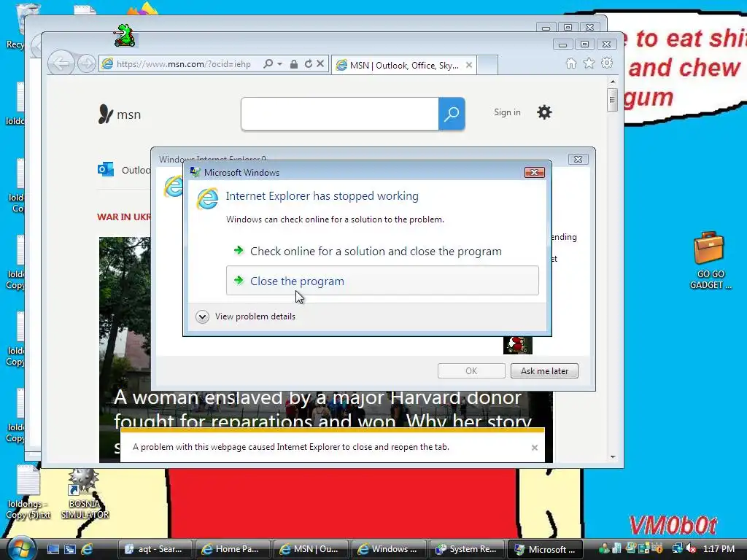Screen dimensions: 747x560
Task: Close the Windows Internet Explorer 9 dialog
Action: click(578, 160)
